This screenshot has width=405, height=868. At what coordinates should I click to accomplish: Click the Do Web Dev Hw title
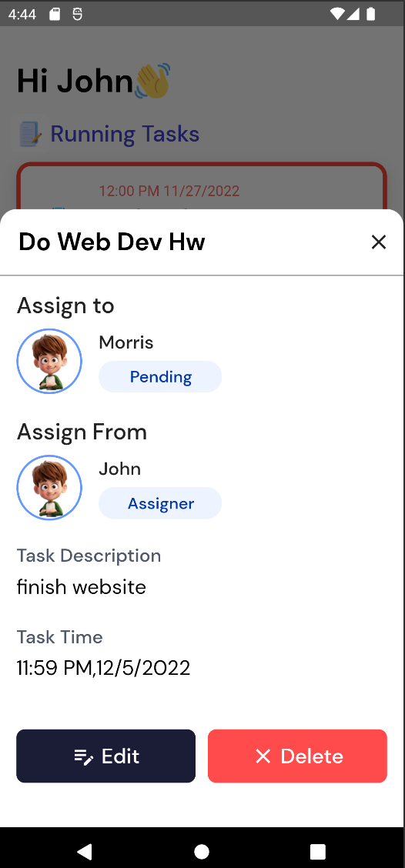(x=112, y=242)
